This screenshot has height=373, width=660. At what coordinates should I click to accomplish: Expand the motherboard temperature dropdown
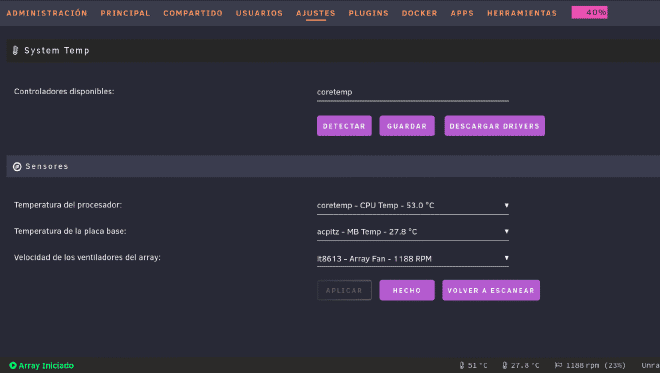(412, 232)
